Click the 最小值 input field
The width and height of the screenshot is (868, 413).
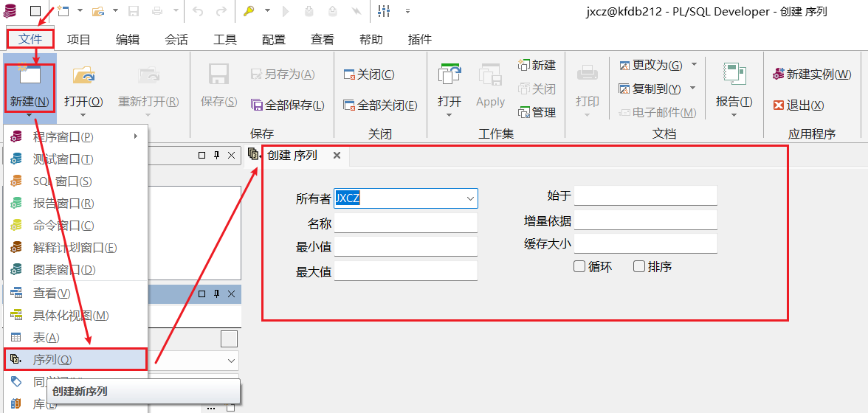pyautogui.click(x=406, y=246)
